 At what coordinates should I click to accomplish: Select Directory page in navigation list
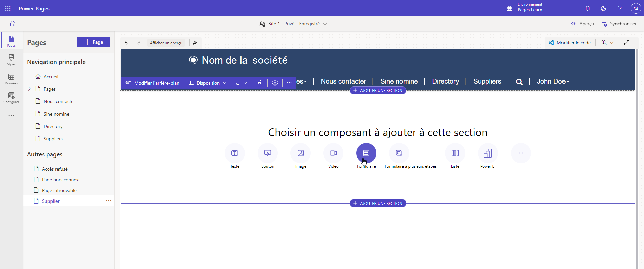[53, 126]
